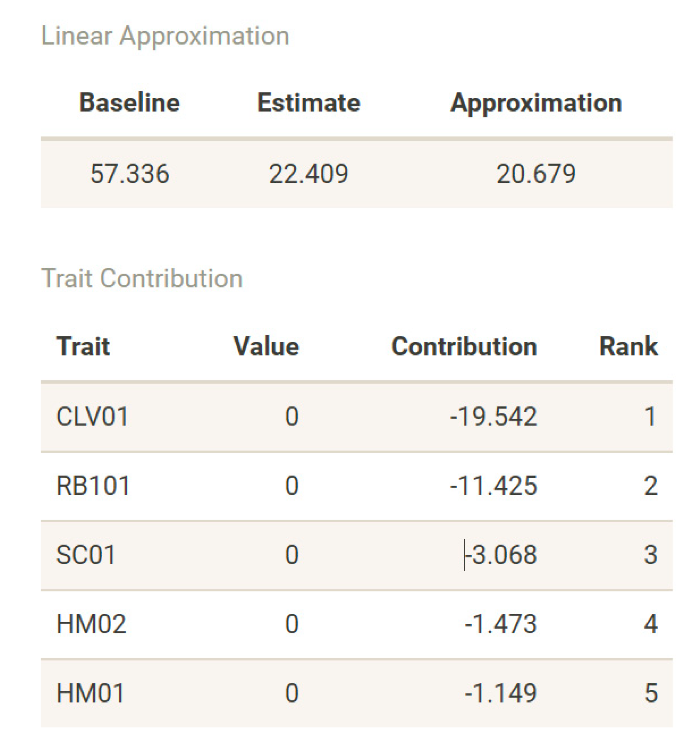The width and height of the screenshot is (700, 754).
Task: Click the SC01 trait name
Action: [x=86, y=555]
